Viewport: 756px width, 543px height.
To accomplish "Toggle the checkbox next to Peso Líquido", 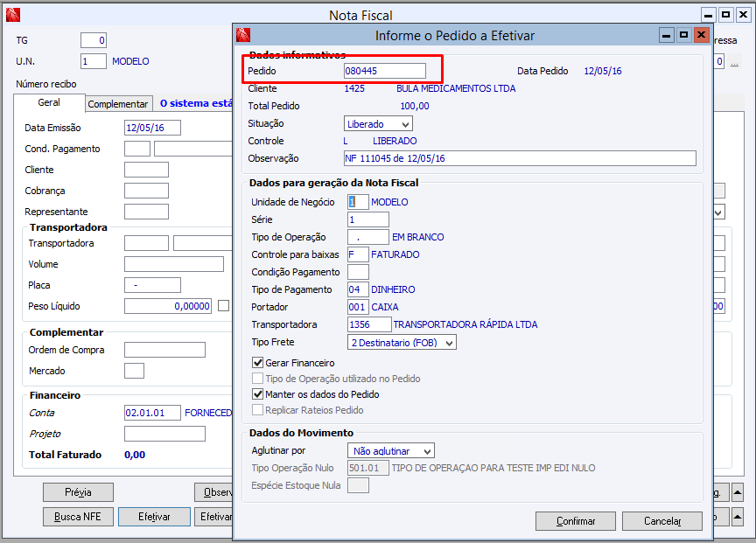I will coord(223,306).
